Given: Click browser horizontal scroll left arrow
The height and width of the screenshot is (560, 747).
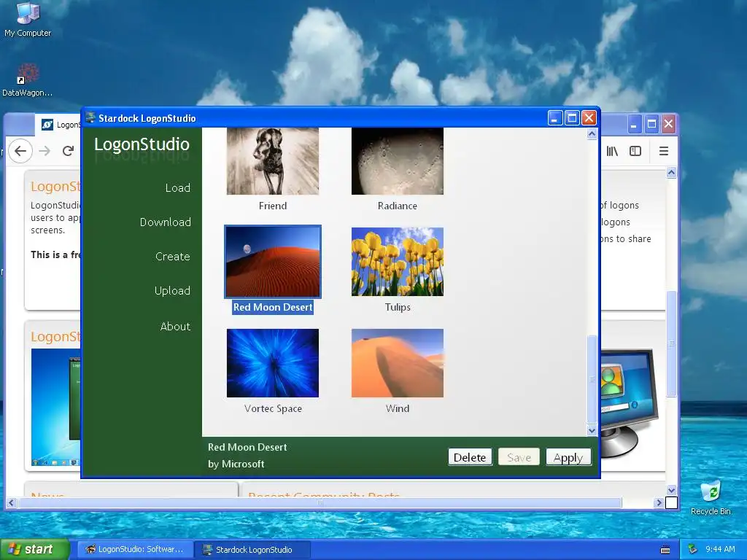Looking at the screenshot, I should [x=11, y=502].
